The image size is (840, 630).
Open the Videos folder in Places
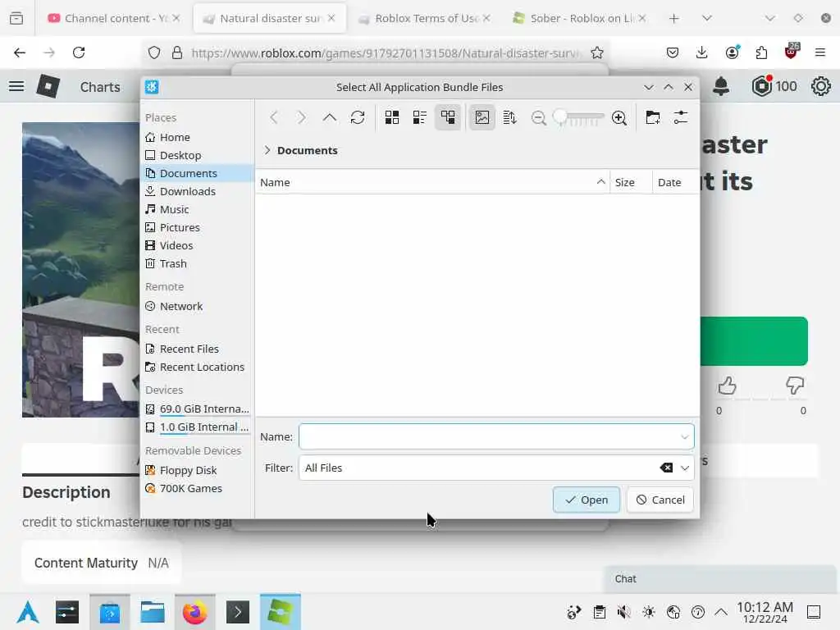(x=197, y=245)
